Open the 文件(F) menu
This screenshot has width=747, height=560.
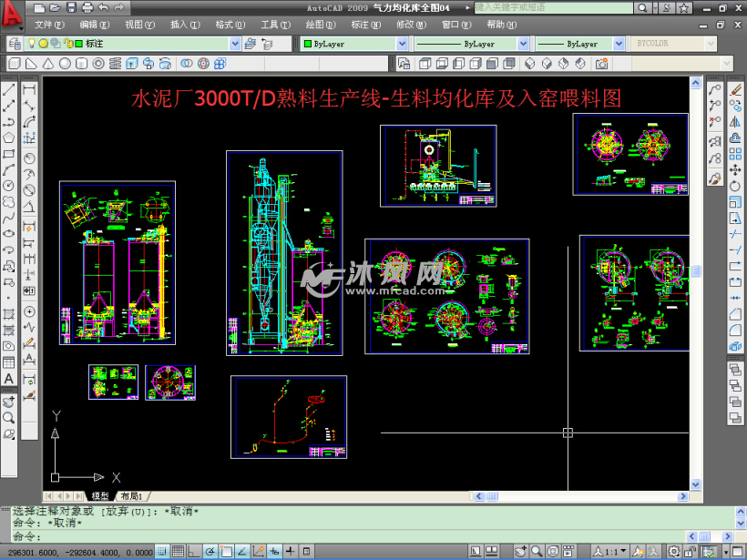pos(49,25)
